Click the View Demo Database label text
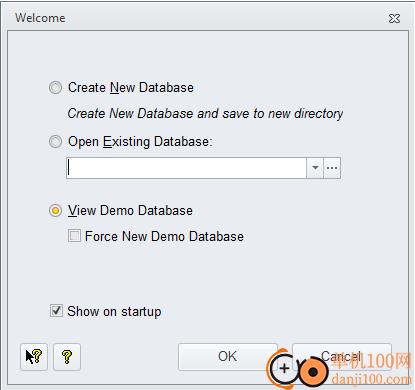This screenshot has width=415, height=390. pyautogui.click(x=130, y=211)
